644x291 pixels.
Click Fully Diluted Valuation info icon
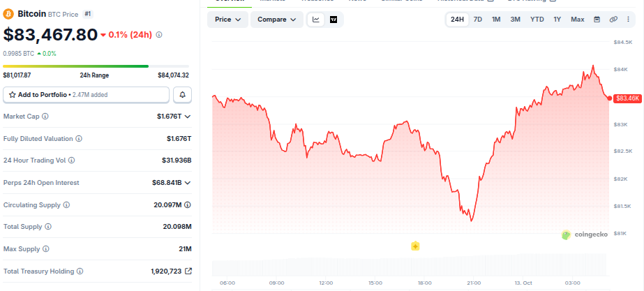point(79,138)
